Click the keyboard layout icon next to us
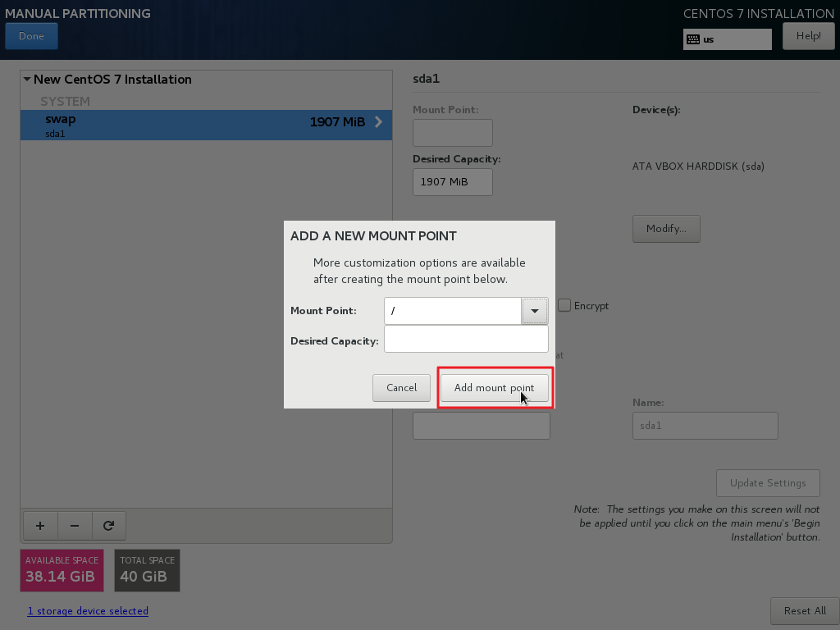840x630 pixels. tap(693, 39)
